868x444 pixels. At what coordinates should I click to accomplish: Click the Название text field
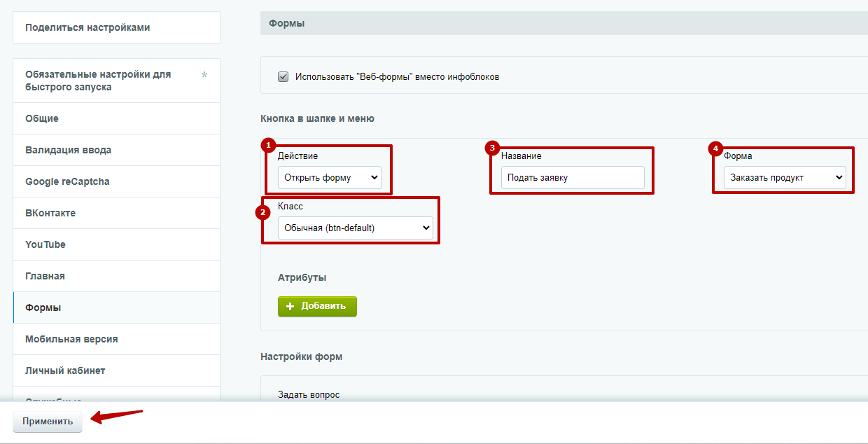pyautogui.click(x=573, y=178)
